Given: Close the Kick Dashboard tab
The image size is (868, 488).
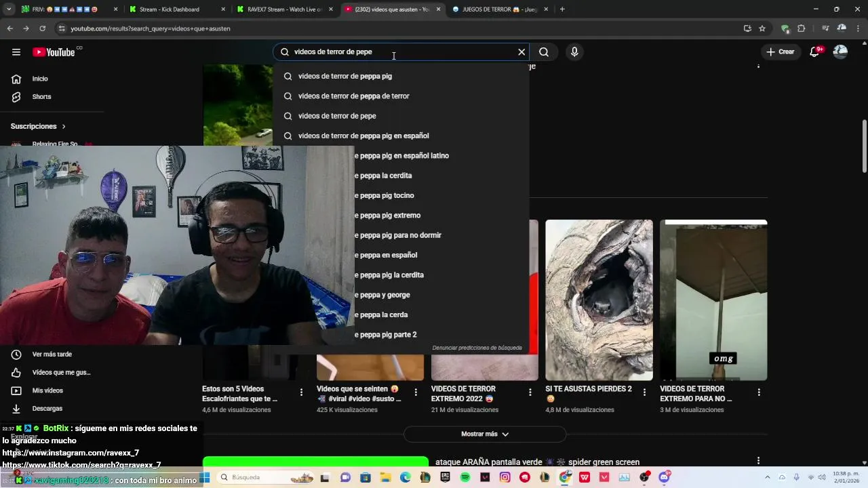Looking at the screenshot, I should click(x=223, y=9).
